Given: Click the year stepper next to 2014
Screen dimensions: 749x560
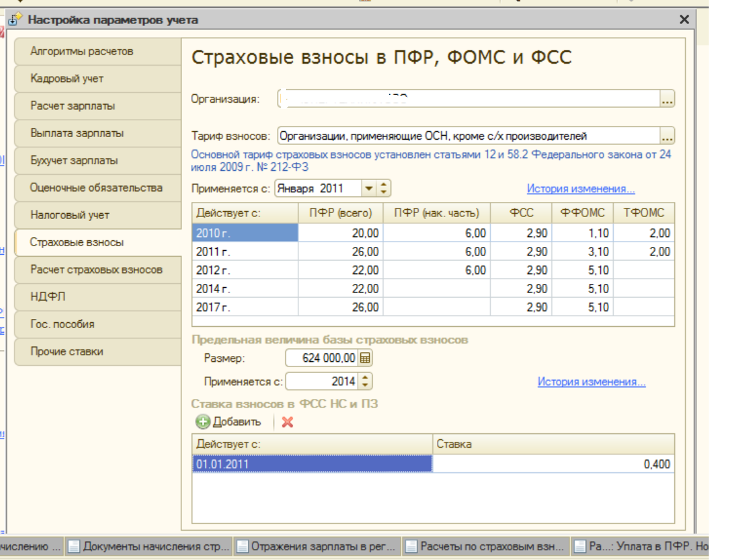Looking at the screenshot, I should (365, 381).
